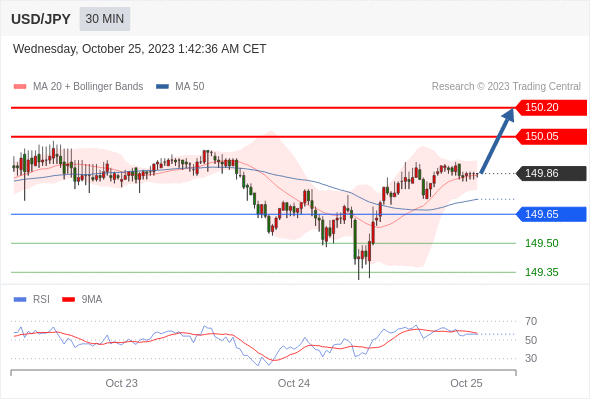The image size is (590, 400).
Task: Click the 30 MIN timeframe button
Action: tap(105, 19)
